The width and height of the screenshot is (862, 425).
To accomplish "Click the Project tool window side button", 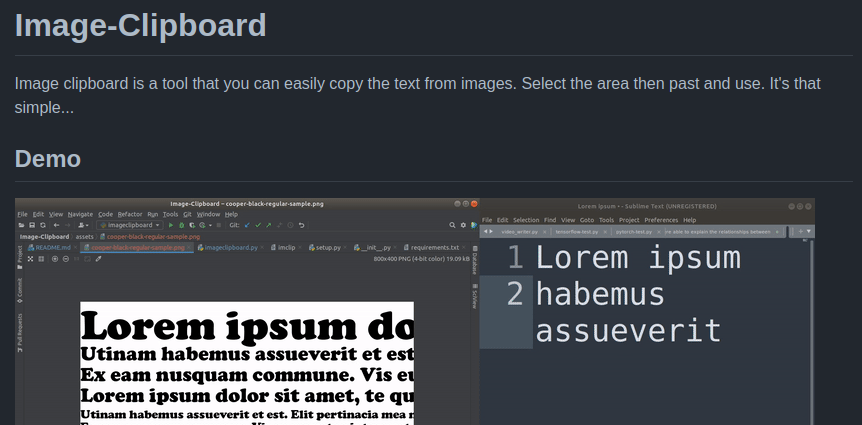I will pos(19,255).
